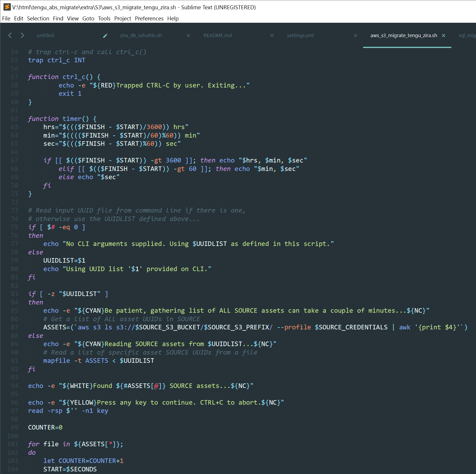476x474 pixels.
Task: Click the forward navigation arrow
Action: coord(23,35)
